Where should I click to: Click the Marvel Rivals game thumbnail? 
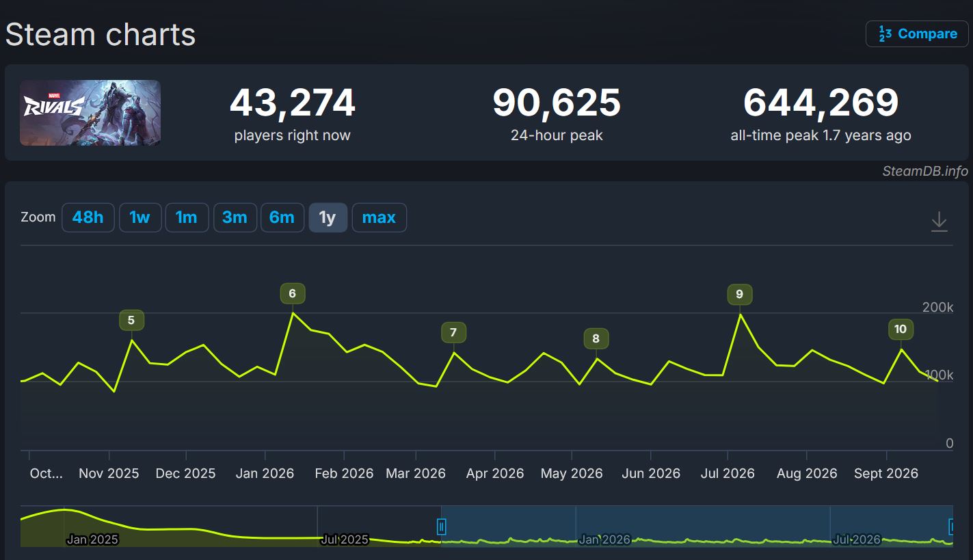point(90,113)
